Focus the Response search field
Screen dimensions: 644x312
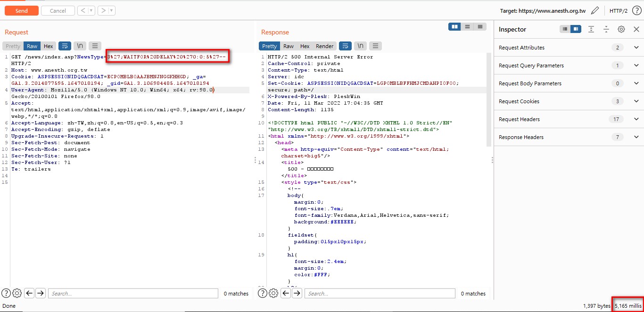pyautogui.click(x=380, y=293)
